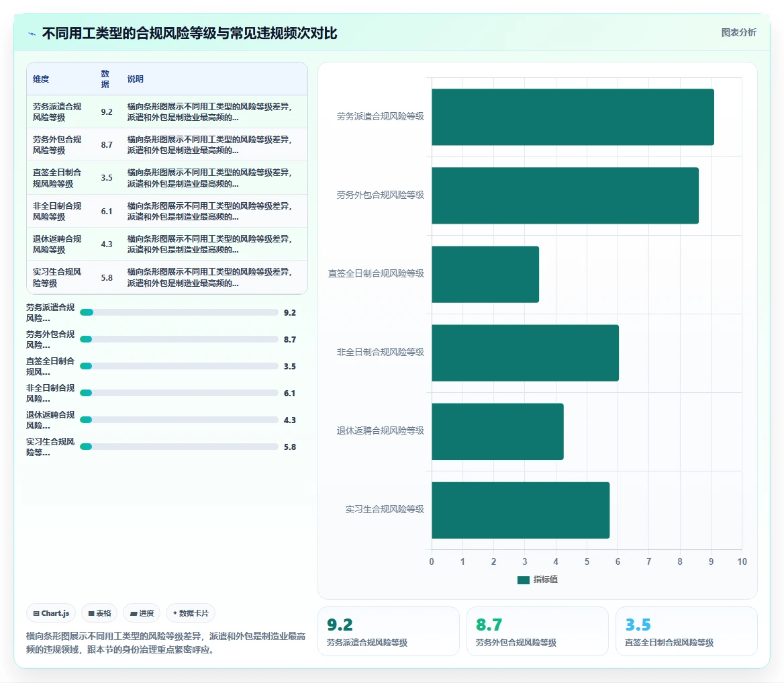This screenshot has width=784, height=683.
Task: Click the x-axis tick label 5
Action: click(587, 561)
